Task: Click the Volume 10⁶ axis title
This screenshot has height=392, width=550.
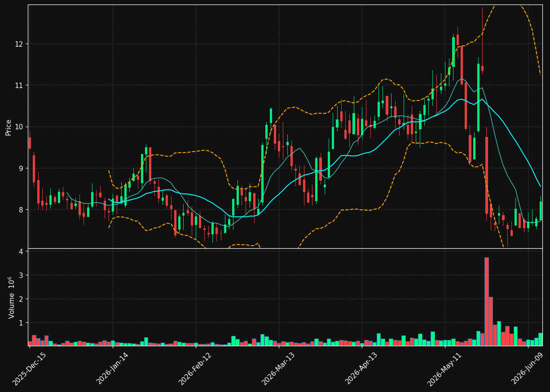Action: (11, 298)
